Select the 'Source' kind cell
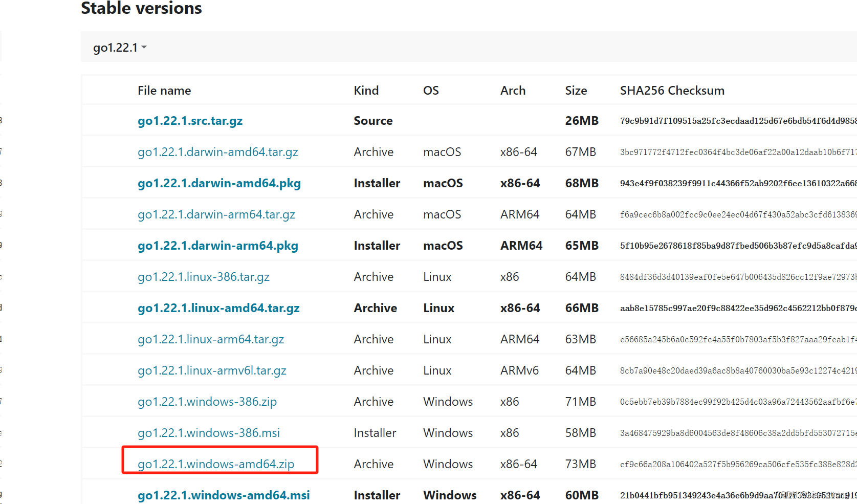Image resolution: width=857 pixels, height=504 pixels. pyautogui.click(x=373, y=121)
